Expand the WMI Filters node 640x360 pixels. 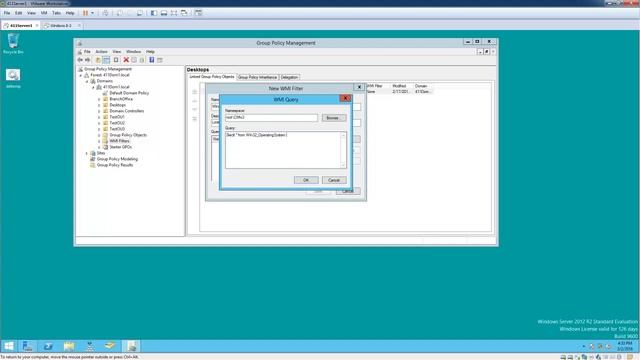tap(99, 141)
